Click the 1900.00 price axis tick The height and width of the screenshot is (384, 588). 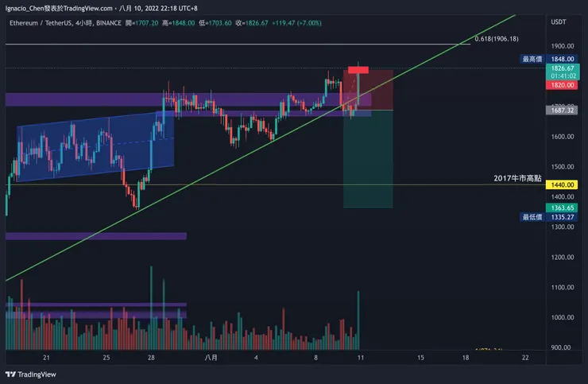coord(562,46)
